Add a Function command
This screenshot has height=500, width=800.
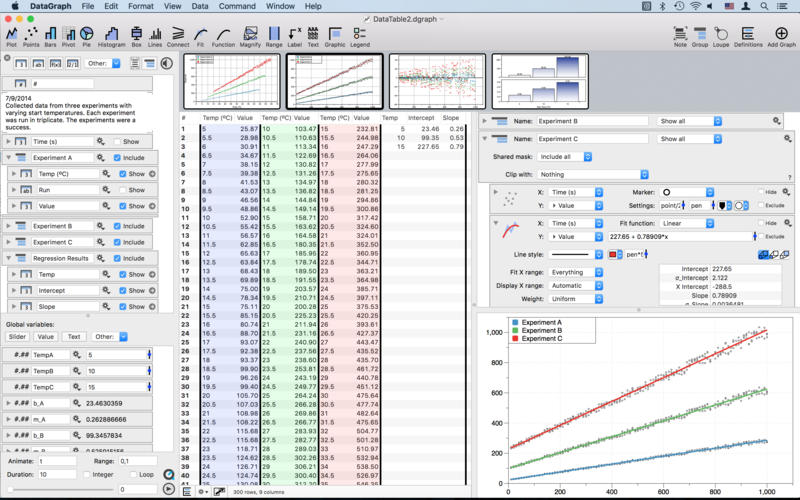223,37
